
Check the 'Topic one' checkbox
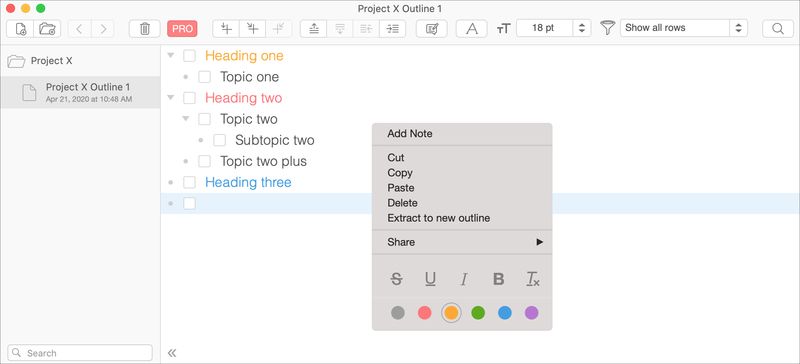(205, 77)
